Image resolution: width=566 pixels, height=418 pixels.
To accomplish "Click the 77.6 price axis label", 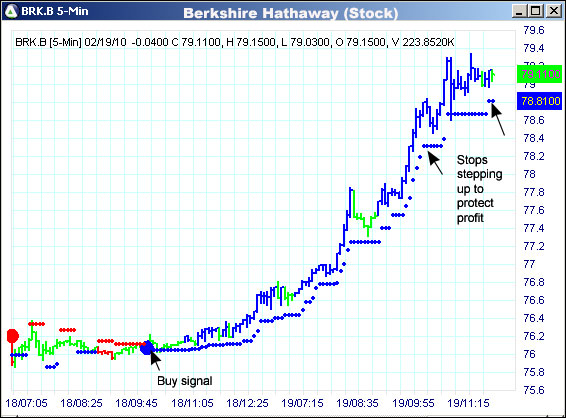I will tap(534, 210).
